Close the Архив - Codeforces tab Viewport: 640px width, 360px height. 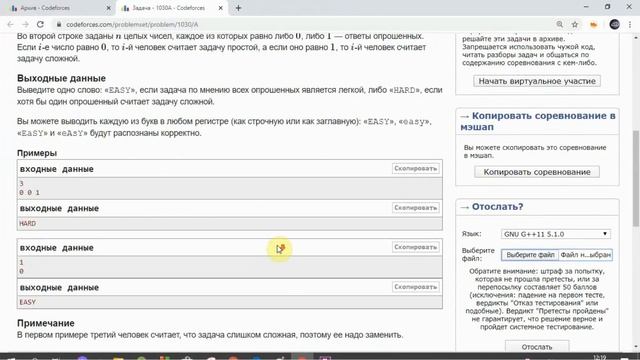pos(109,8)
